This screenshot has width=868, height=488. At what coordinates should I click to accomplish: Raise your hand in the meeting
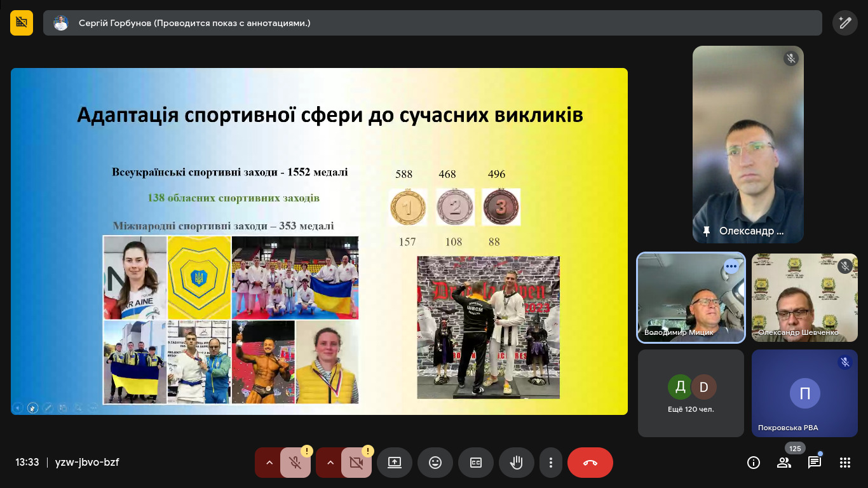click(517, 463)
